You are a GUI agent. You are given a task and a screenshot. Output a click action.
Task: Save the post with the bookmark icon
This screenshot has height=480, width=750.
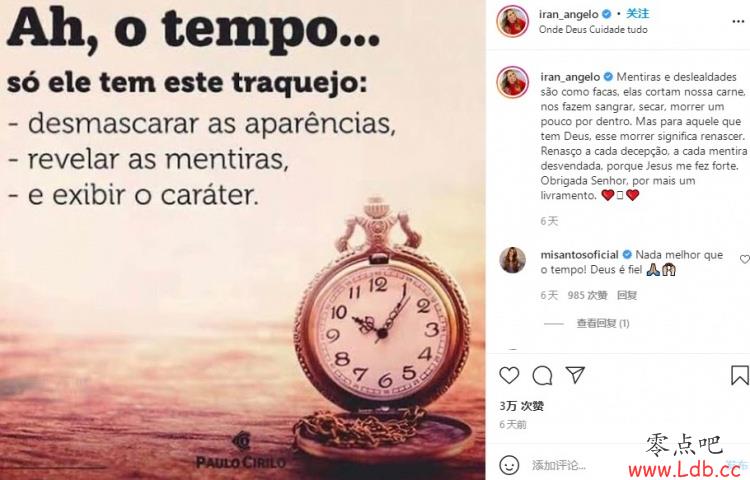coord(739,375)
